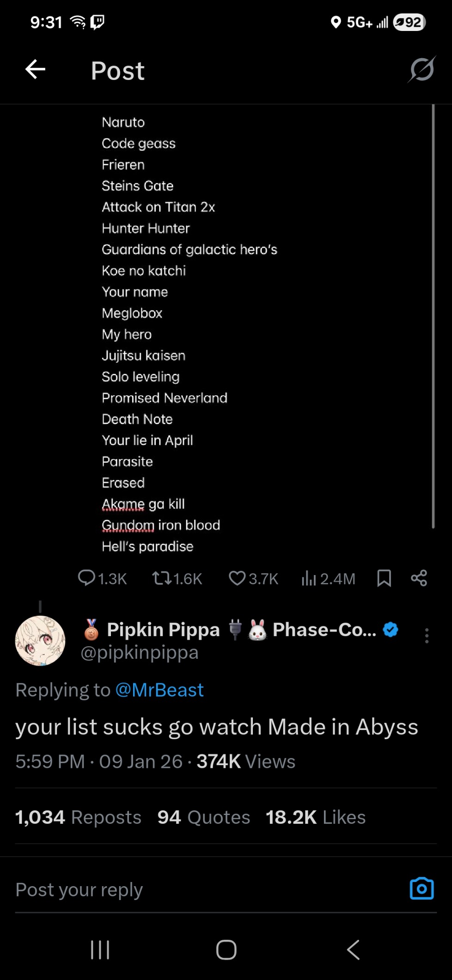452x980 pixels.
Task: Like the anime list post
Action: (237, 578)
